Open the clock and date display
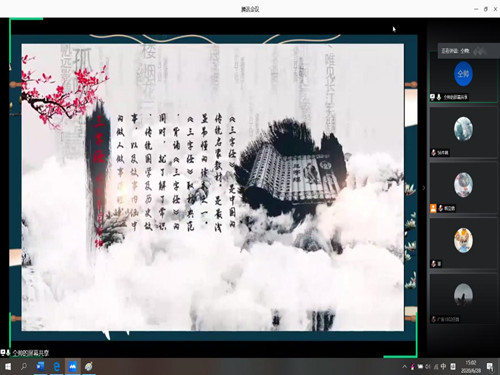500x375 pixels. pos(471,367)
